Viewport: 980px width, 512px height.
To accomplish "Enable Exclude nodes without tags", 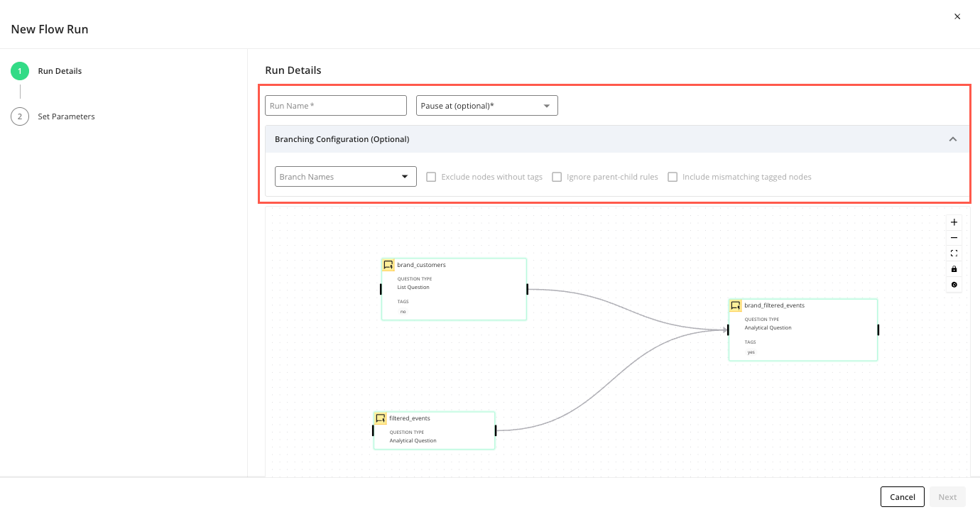I will 431,176.
